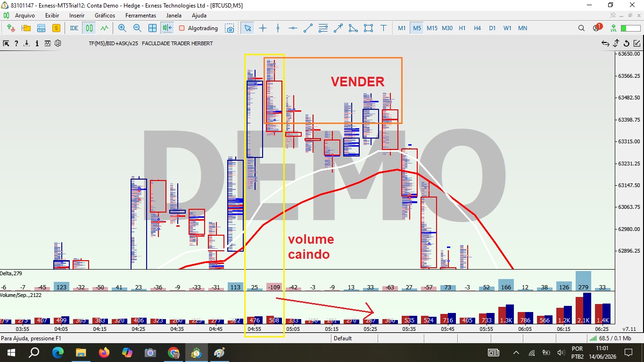Click the indicator download arrow icon

pyautogui.click(x=27, y=43)
